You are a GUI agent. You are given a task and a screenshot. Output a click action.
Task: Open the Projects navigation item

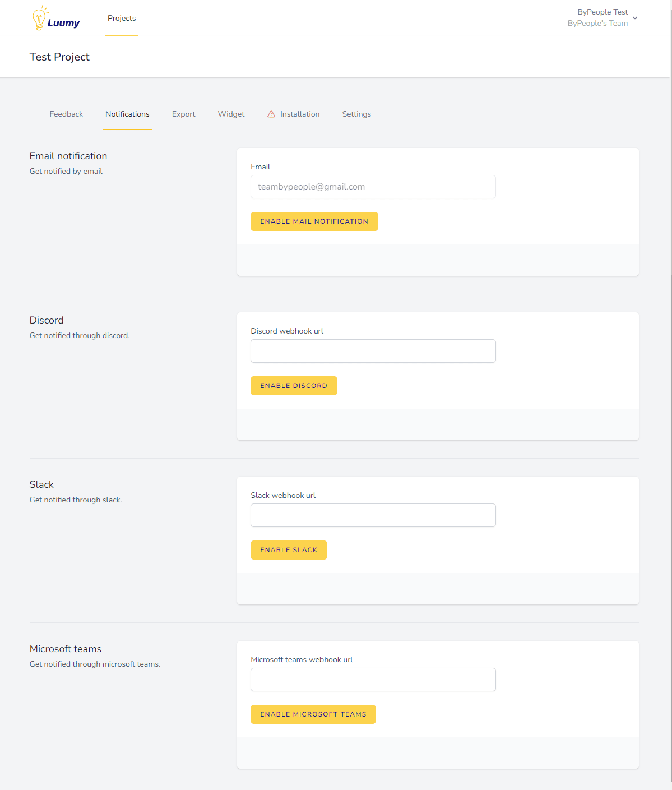click(x=122, y=19)
